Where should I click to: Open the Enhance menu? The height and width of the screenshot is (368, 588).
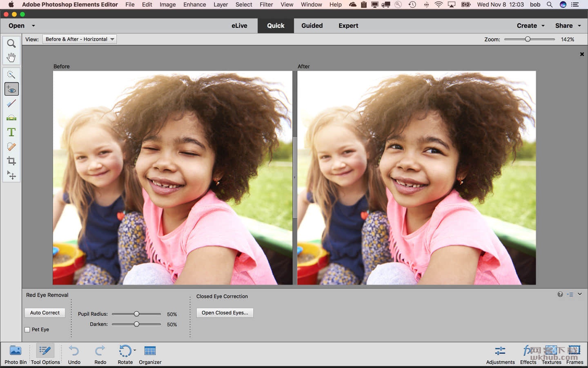(x=194, y=4)
